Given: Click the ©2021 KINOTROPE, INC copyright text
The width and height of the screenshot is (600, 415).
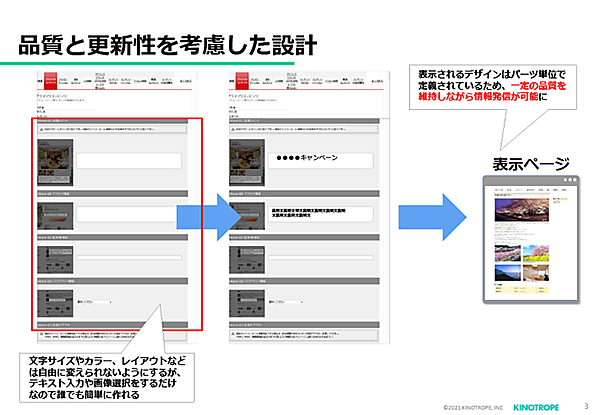Looking at the screenshot, I should (473, 407).
